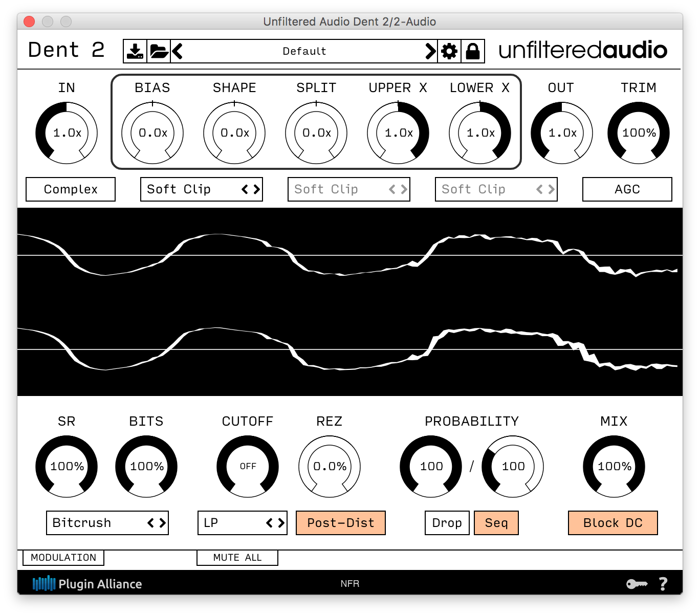Screen dimensions: 700x616
Task: Toggle the Post-Dist button
Action: click(341, 523)
